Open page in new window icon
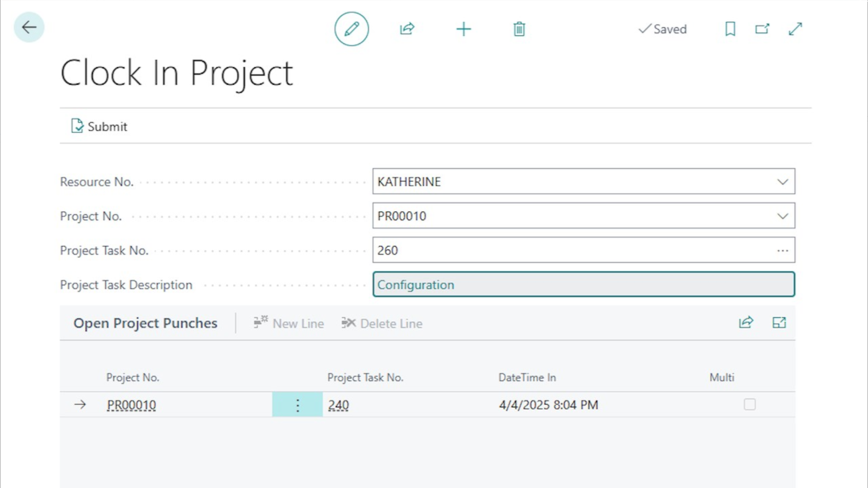The height and width of the screenshot is (488, 868). [762, 29]
